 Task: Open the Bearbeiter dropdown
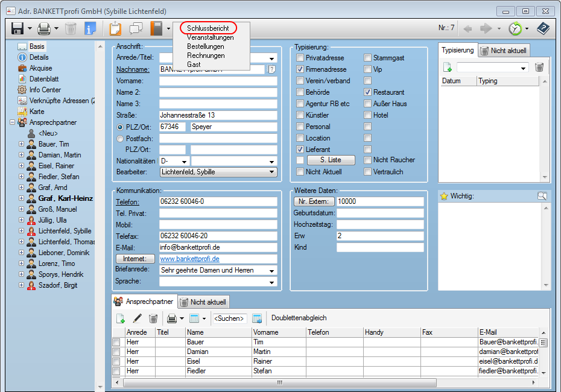click(272, 172)
